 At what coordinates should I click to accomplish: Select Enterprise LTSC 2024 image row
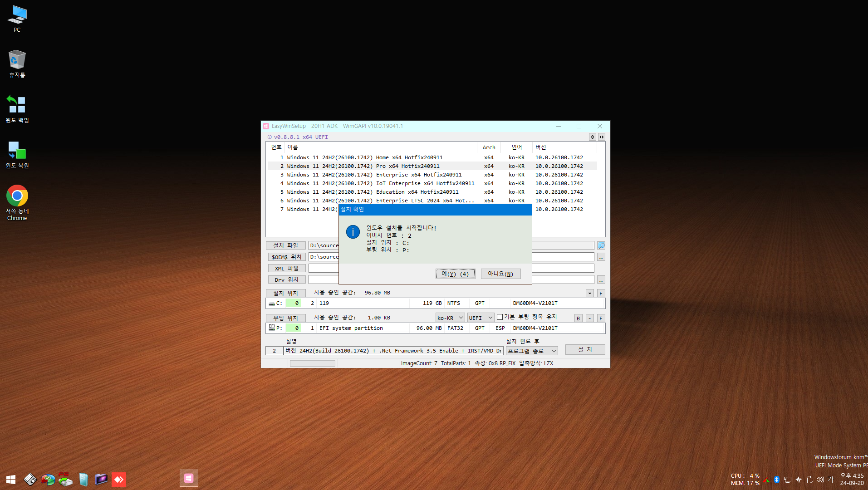point(432,201)
